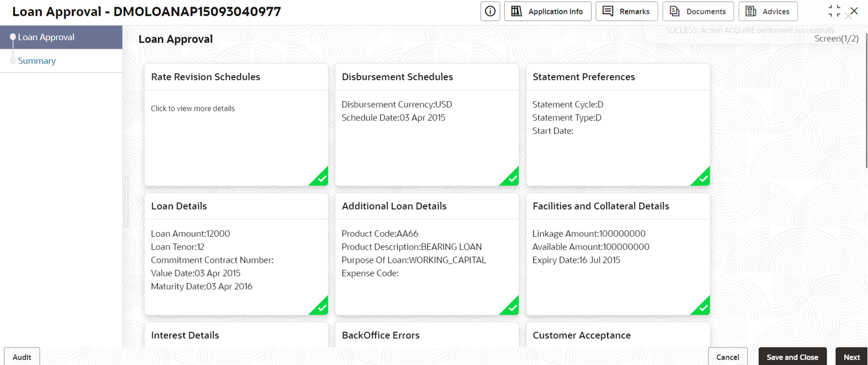Click green checkmark on Rate Revision Schedules
The height and width of the screenshot is (365, 868).
pyautogui.click(x=320, y=177)
